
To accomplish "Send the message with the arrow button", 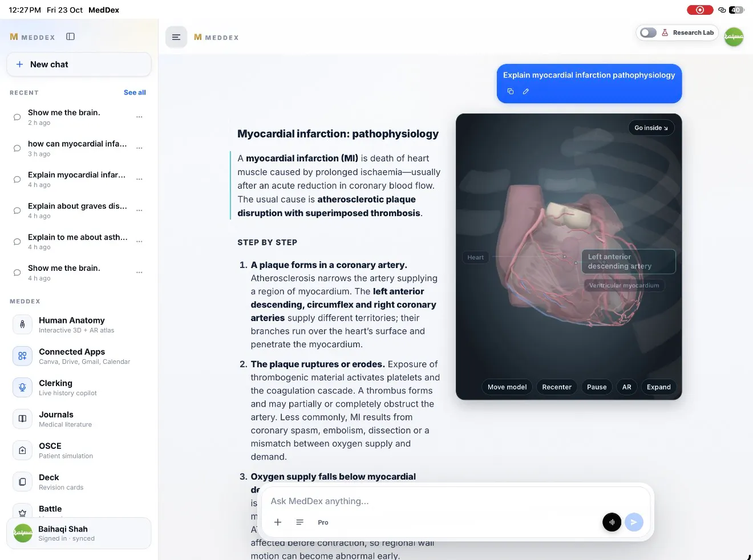I will pyautogui.click(x=634, y=522).
